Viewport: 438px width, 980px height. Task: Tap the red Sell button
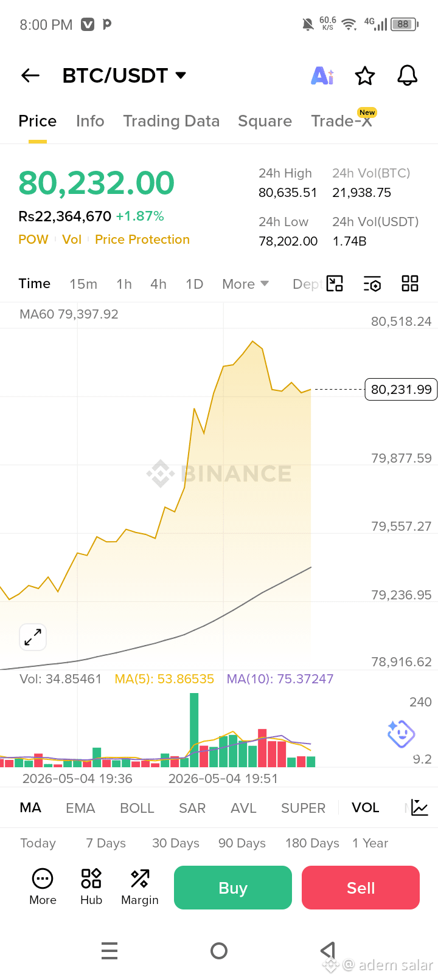click(x=361, y=888)
